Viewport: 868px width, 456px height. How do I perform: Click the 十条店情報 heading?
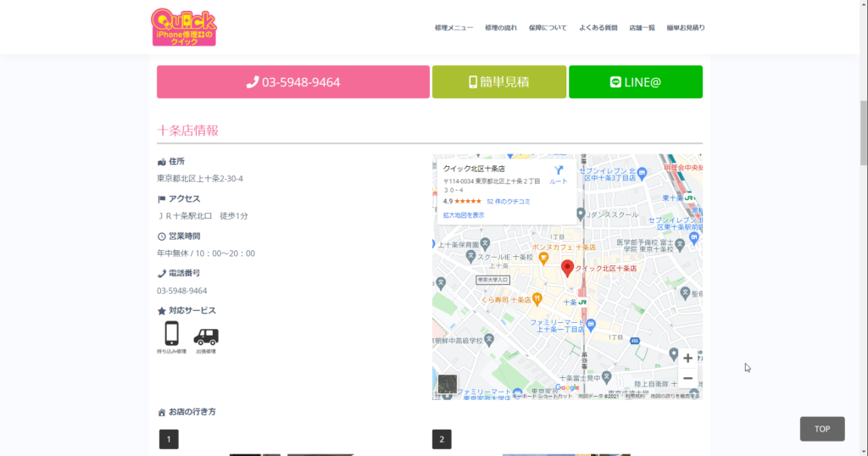point(187,131)
